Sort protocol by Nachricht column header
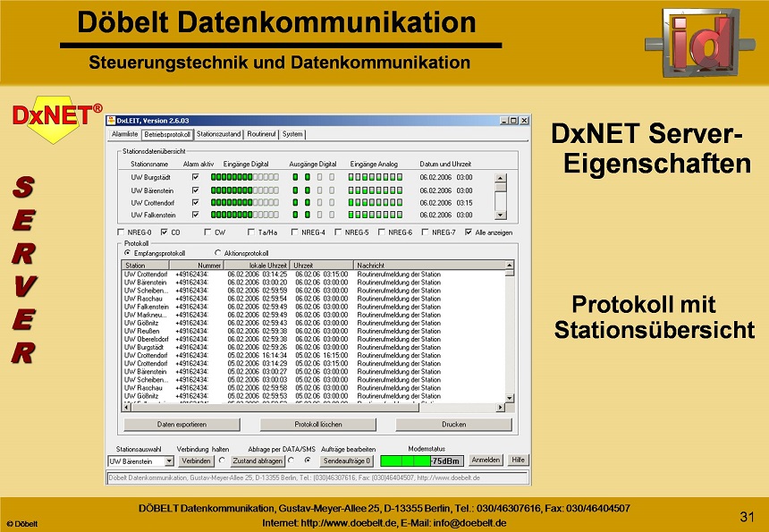769x532 pixels. 429,266
